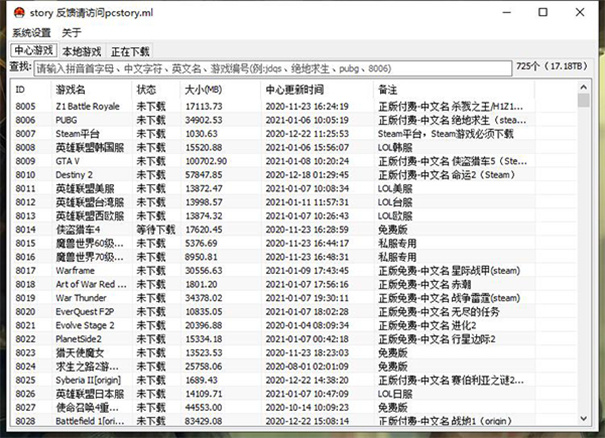
Task: Sort by 中心更新时间 column header
Action: coord(296,90)
